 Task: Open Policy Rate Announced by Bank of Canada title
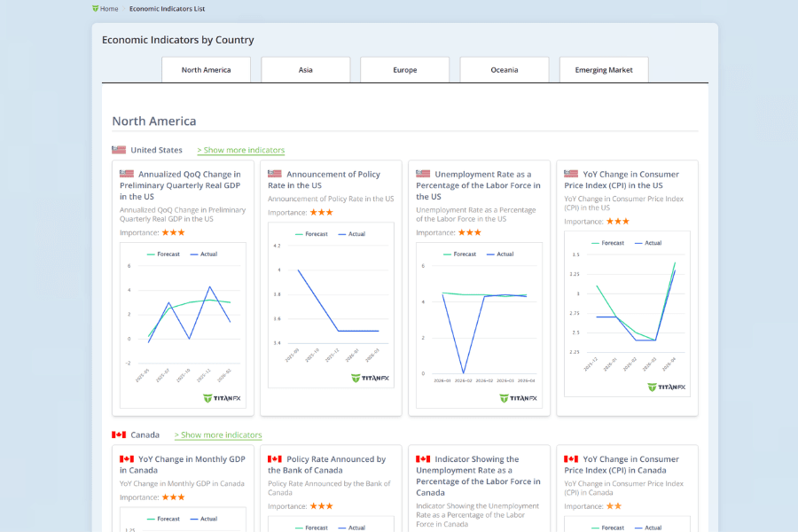tap(326, 465)
